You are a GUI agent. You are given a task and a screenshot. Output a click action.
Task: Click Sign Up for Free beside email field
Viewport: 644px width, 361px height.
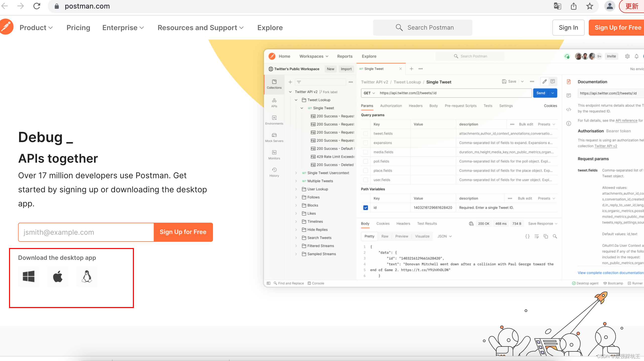(x=183, y=232)
